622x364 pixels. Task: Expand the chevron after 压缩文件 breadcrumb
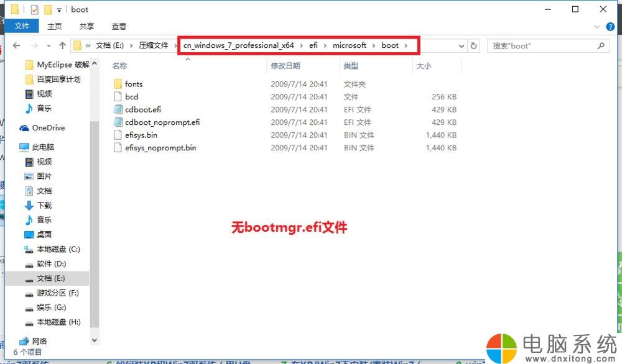(175, 46)
